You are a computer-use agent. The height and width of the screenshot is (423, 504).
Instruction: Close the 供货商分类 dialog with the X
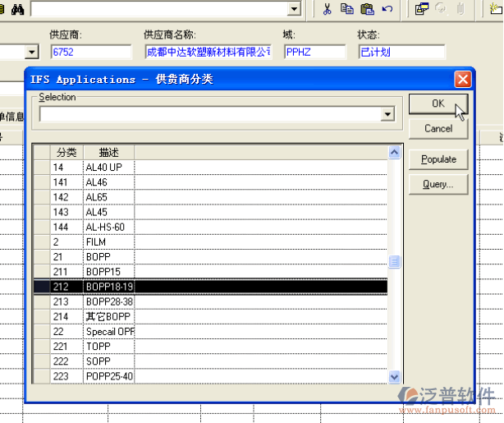[x=463, y=80]
